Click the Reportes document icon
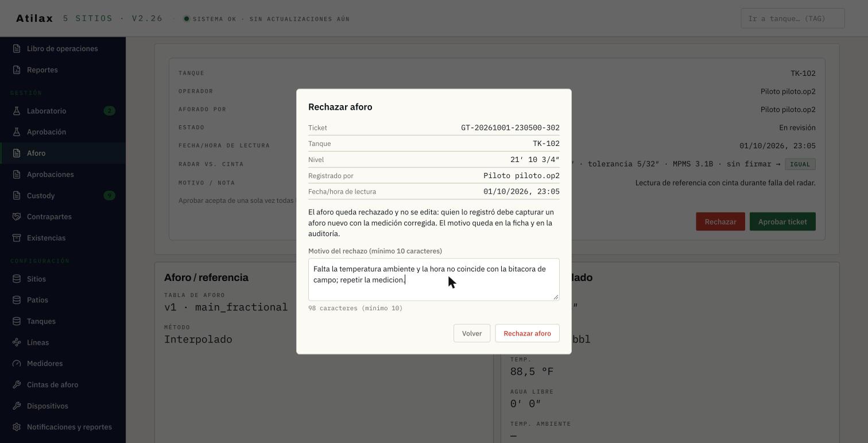868x443 pixels. coord(17,70)
